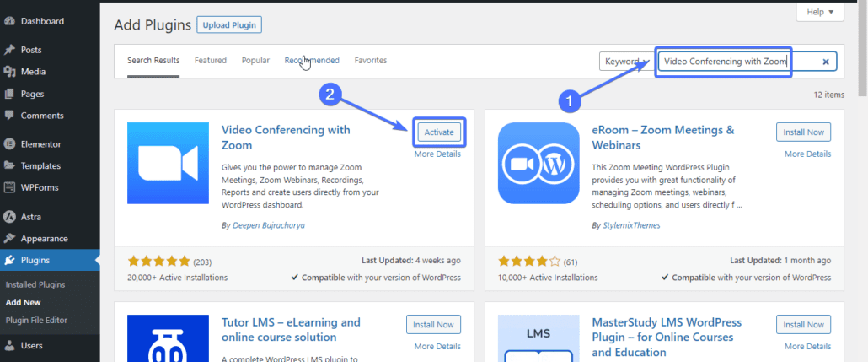
Task: Click the Upload Plugin button
Action: point(229,25)
